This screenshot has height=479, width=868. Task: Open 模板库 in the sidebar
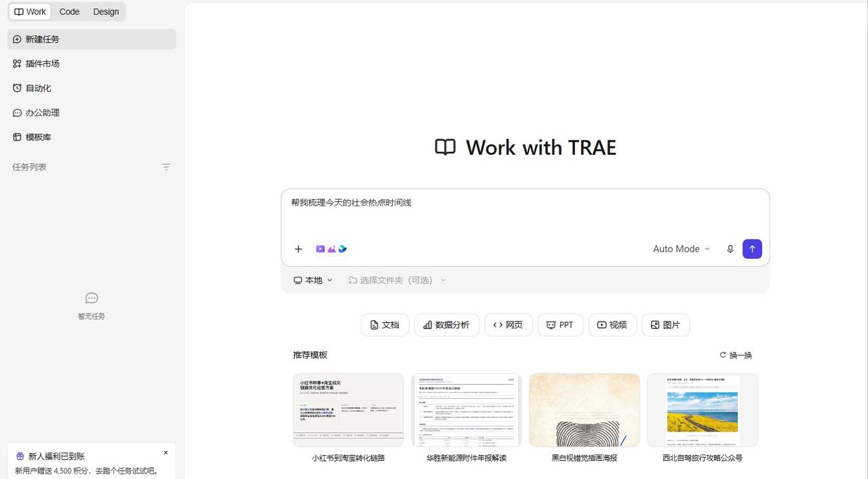(x=92, y=137)
